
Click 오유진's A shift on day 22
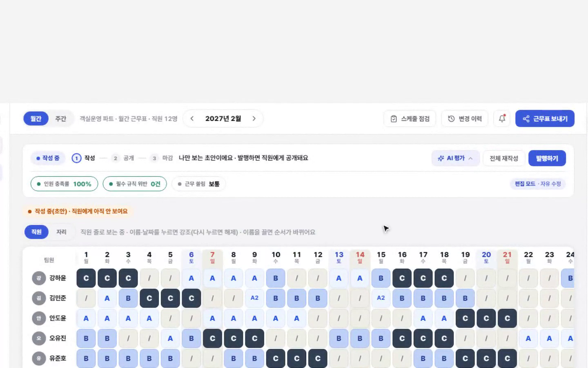[x=528, y=338]
